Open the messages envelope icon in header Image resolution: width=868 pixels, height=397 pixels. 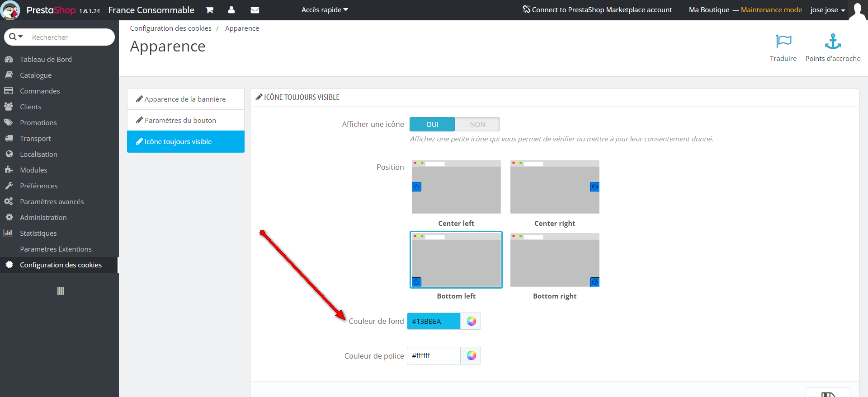pos(255,10)
